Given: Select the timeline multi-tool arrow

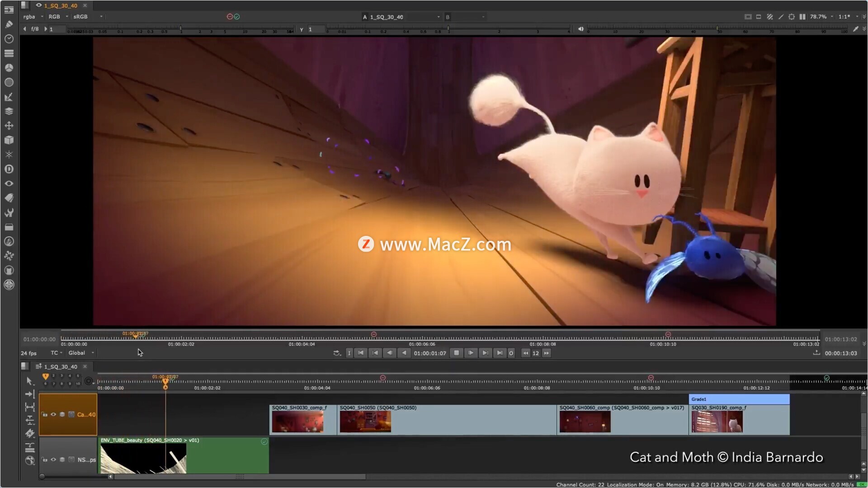Looking at the screenshot, I should tap(30, 381).
